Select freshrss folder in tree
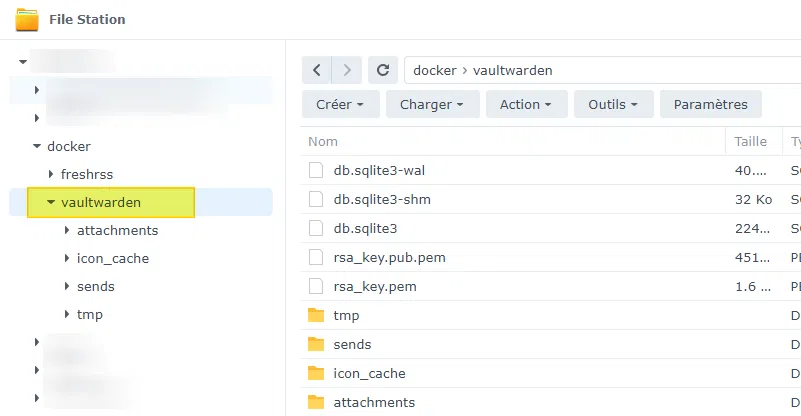This screenshot has height=416, width=801. tap(87, 174)
